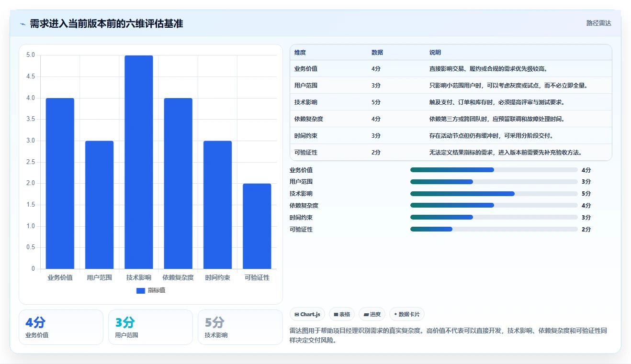Click the description starting 只影响小范围用户

coord(508,86)
